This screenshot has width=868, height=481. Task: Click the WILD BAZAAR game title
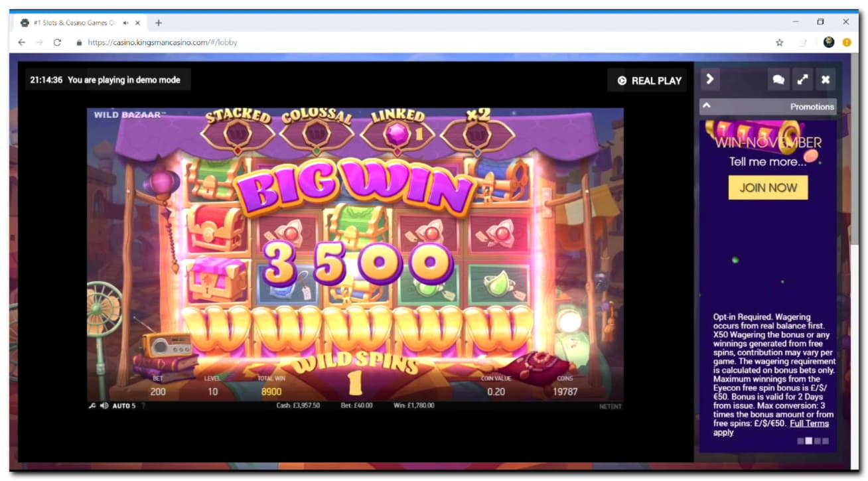pyautogui.click(x=129, y=115)
